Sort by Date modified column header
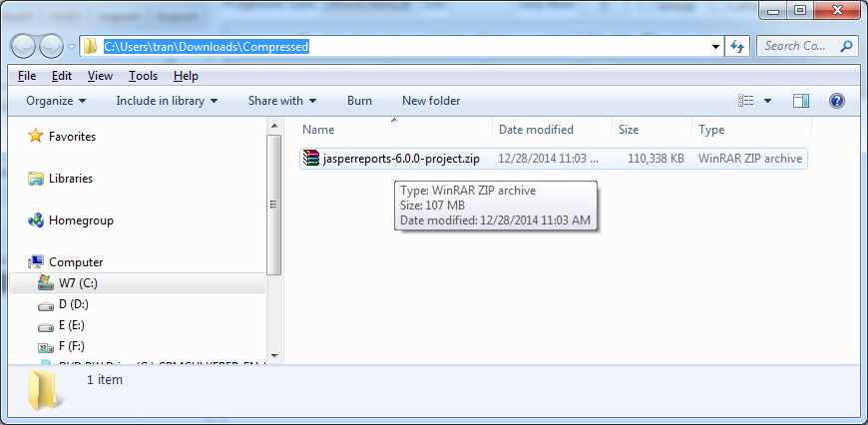Screen dimensions: 868x425 (552, 130)
